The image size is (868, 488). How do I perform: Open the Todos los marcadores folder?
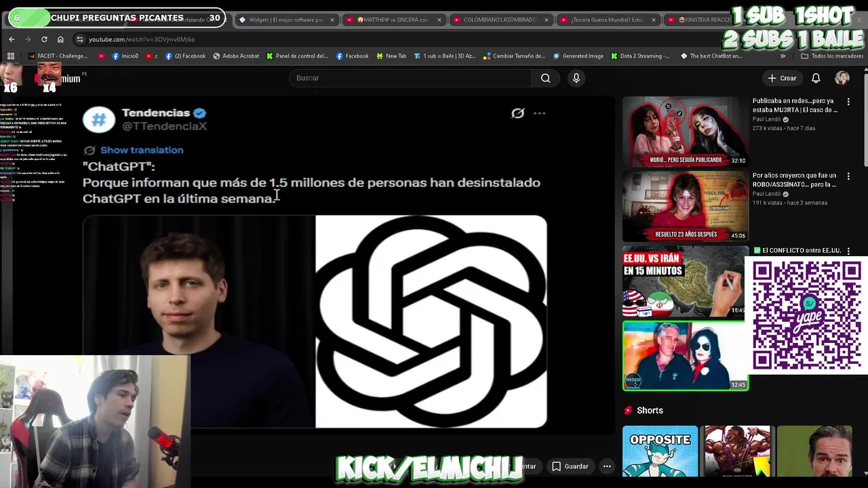point(832,56)
